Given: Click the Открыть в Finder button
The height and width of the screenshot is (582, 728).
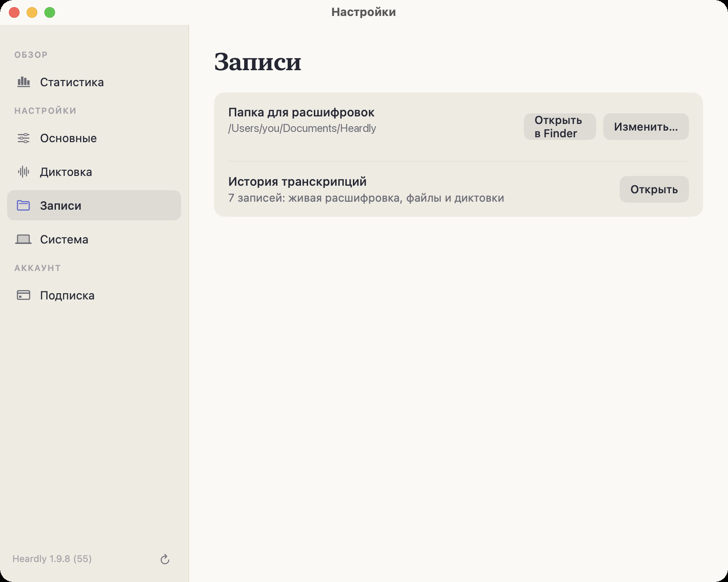Looking at the screenshot, I should coord(560,127).
